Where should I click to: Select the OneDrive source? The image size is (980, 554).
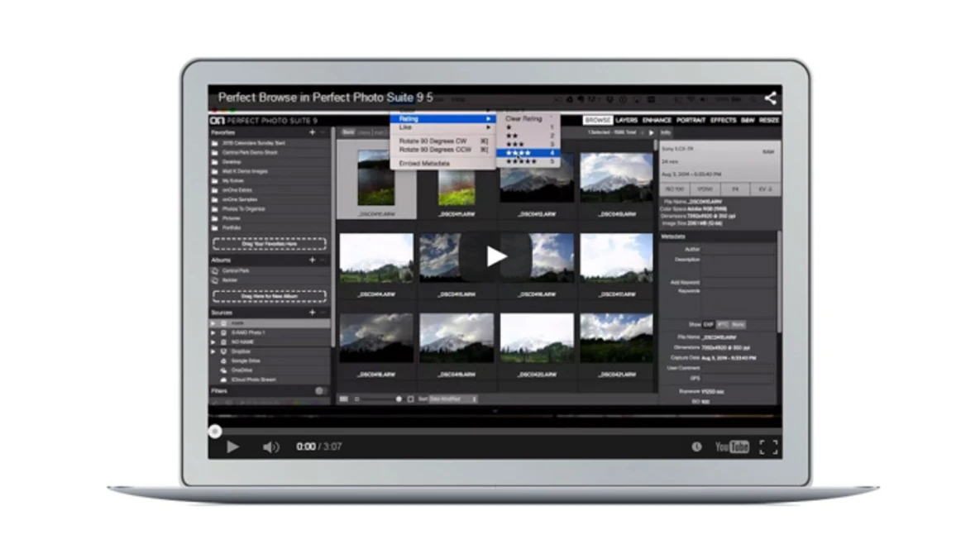point(241,370)
